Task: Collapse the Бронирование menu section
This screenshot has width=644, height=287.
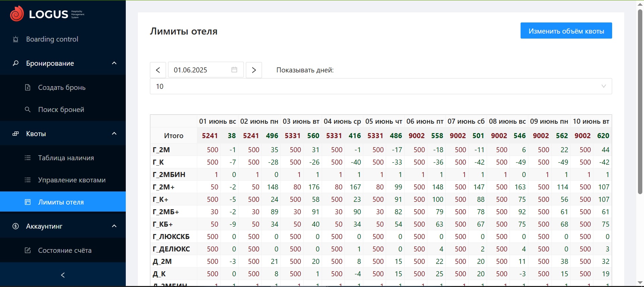Action: [114, 63]
